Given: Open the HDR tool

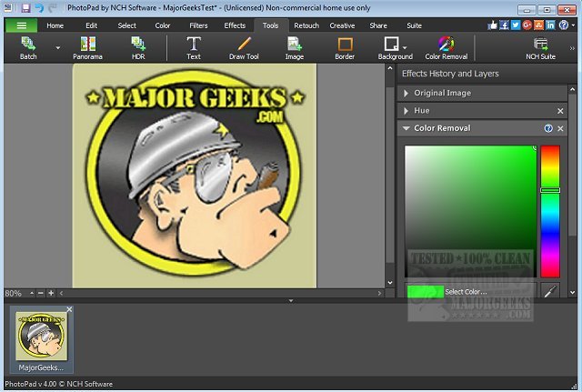Looking at the screenshot, I should point(138,48).
